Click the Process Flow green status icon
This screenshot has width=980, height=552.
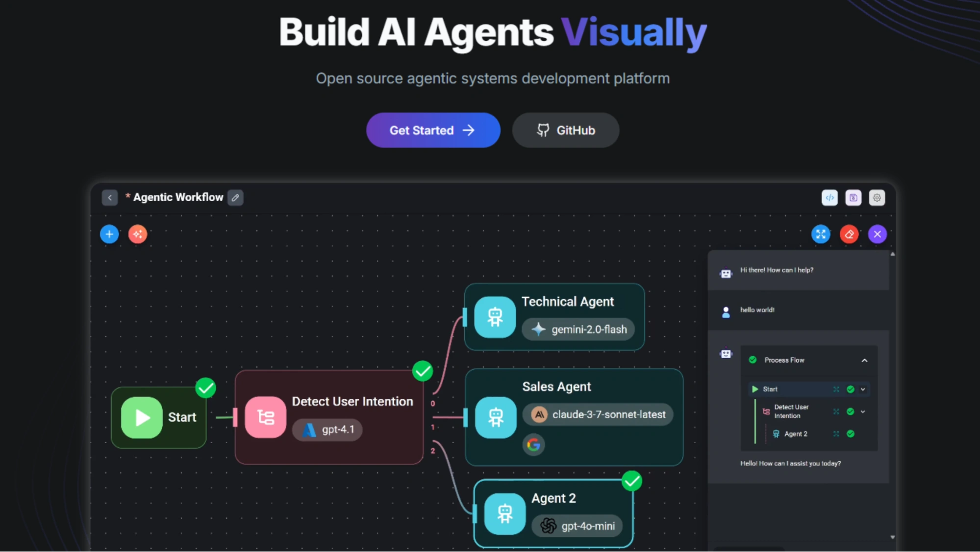(753, 360)
